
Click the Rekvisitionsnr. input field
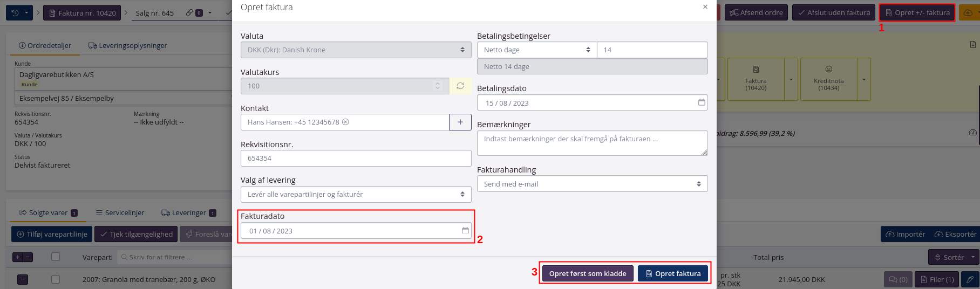pos(356,158)
